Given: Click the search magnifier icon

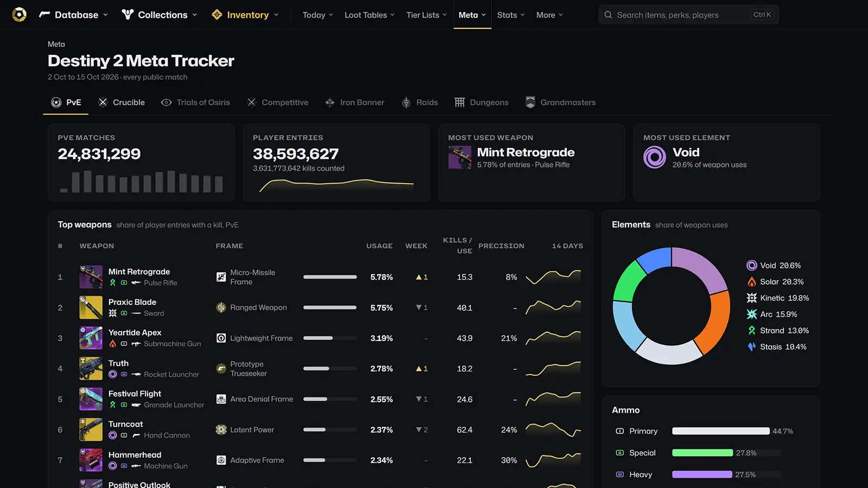Looking at the screenshot, I should pyautogui.click(x=608, y=15).
